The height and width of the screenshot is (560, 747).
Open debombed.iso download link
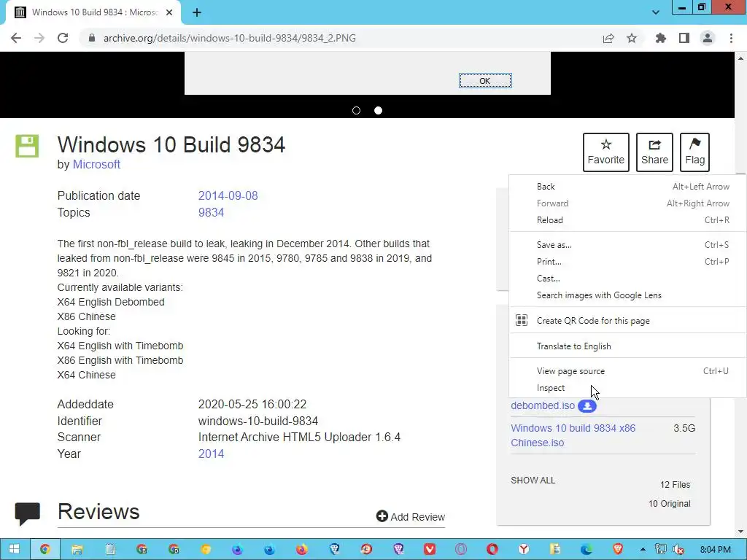[543, 405]
